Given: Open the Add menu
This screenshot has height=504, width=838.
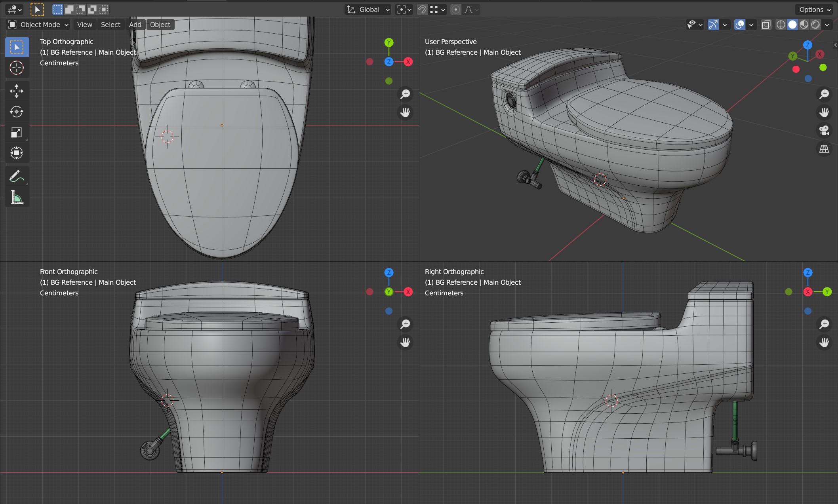Looking at the screenshot, I should pyautogui.click(x=135, y=25).
